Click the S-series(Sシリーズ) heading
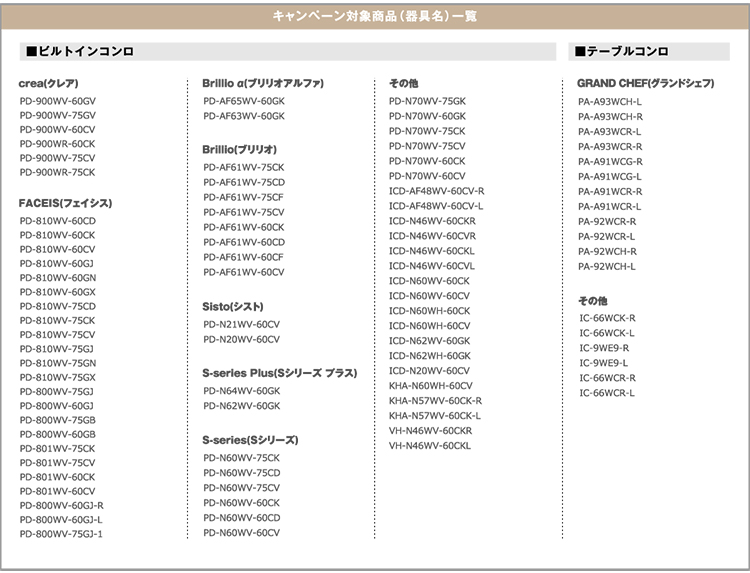The width and height of the screenshot is (750, 573). 250,440
